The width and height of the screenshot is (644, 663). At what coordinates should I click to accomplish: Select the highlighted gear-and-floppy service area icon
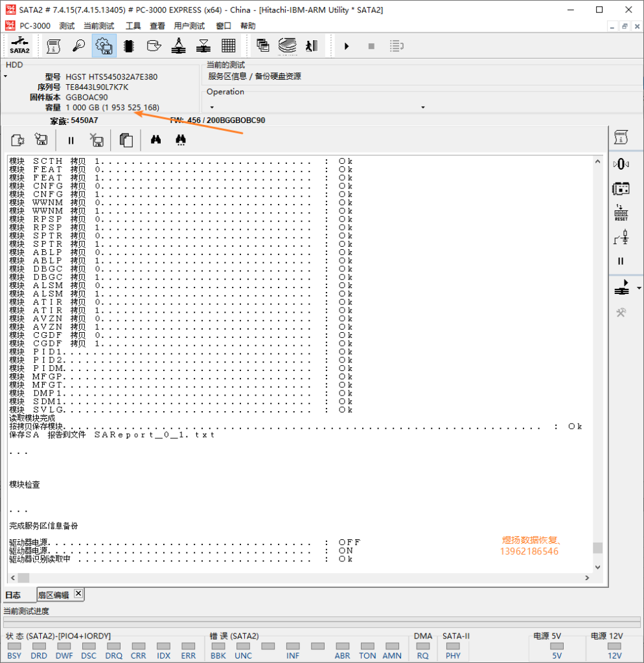click(x=104, y=46)
